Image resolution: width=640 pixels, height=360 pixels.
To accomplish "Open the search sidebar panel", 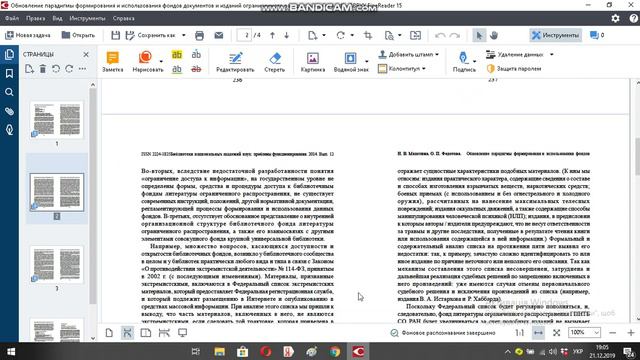I will (x=9, y=92).
